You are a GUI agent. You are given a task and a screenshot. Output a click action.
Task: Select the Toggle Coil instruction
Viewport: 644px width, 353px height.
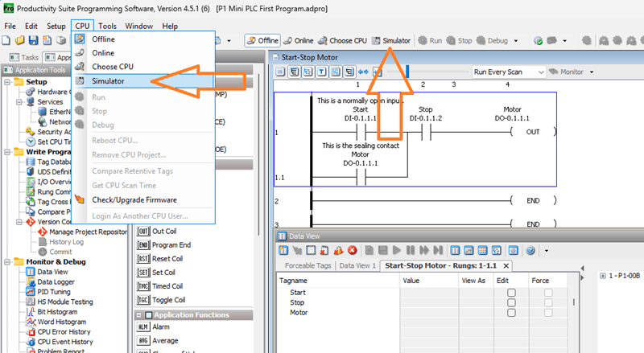point(161,300)
